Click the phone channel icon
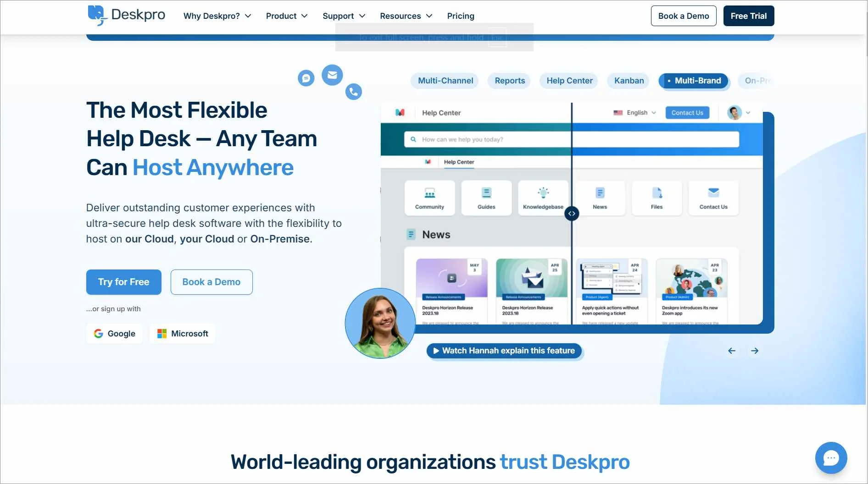This screenshot has height=484, width=868. (x=353, y=92)
